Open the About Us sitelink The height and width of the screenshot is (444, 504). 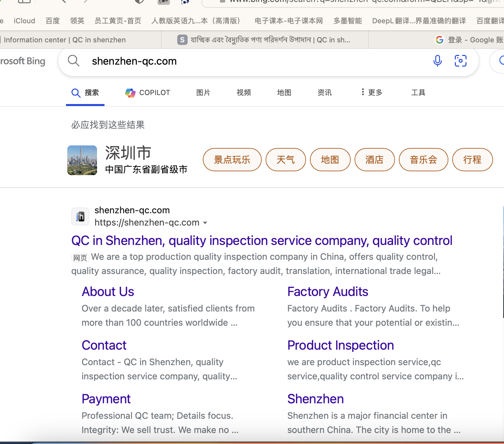(108, 292)
